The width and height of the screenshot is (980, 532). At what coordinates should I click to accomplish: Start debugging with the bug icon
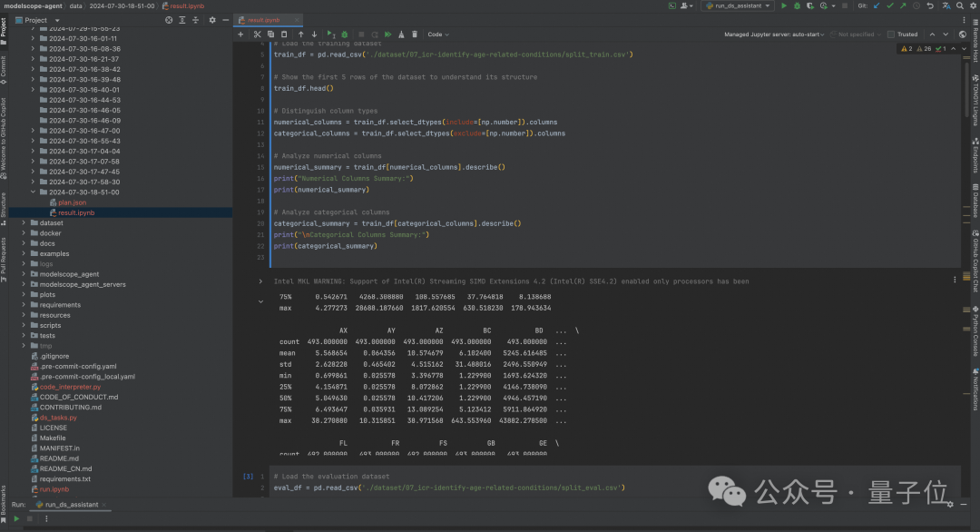click(798, 6)
